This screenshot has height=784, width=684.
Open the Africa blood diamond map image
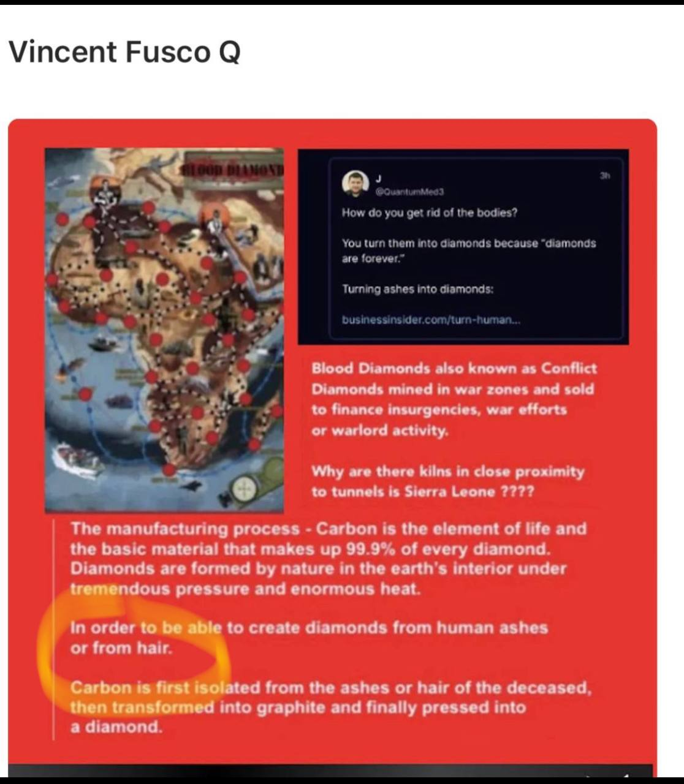pos(164,330)
